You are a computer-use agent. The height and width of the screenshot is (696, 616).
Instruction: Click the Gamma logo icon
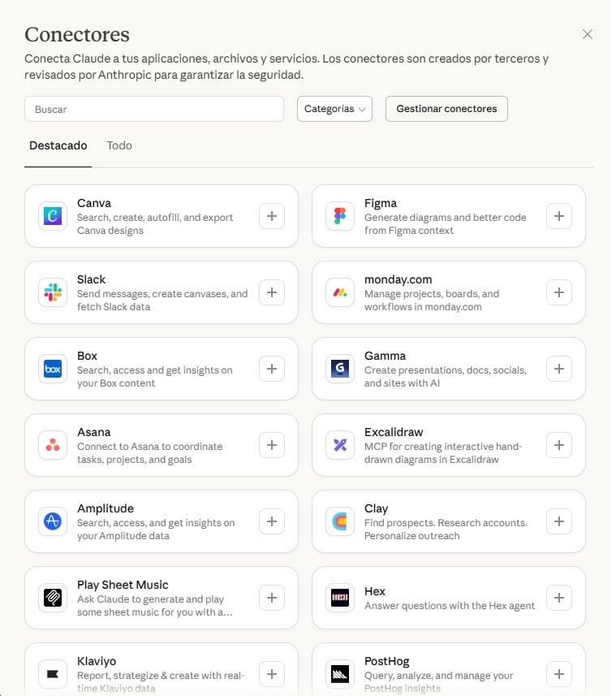340,369
